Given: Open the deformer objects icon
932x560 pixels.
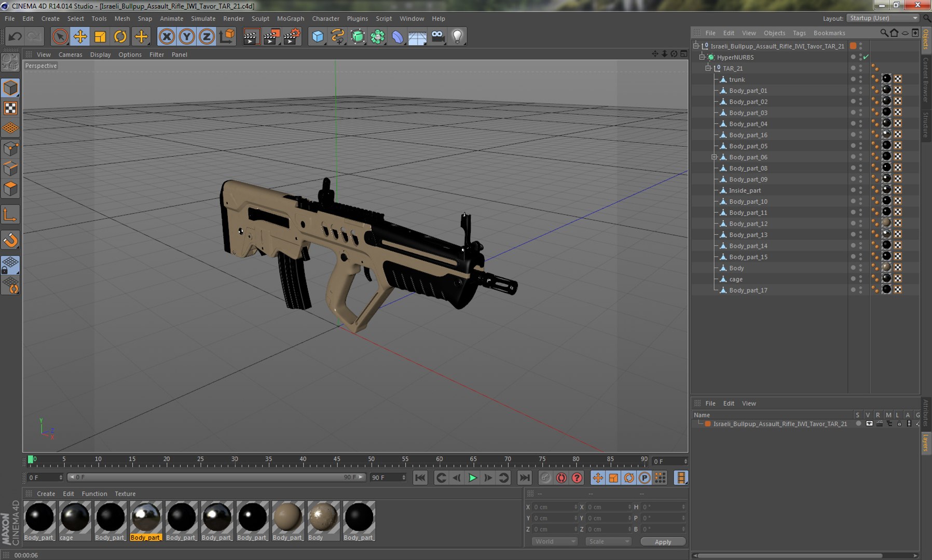Looking at the screenshot, I should 398,36.
